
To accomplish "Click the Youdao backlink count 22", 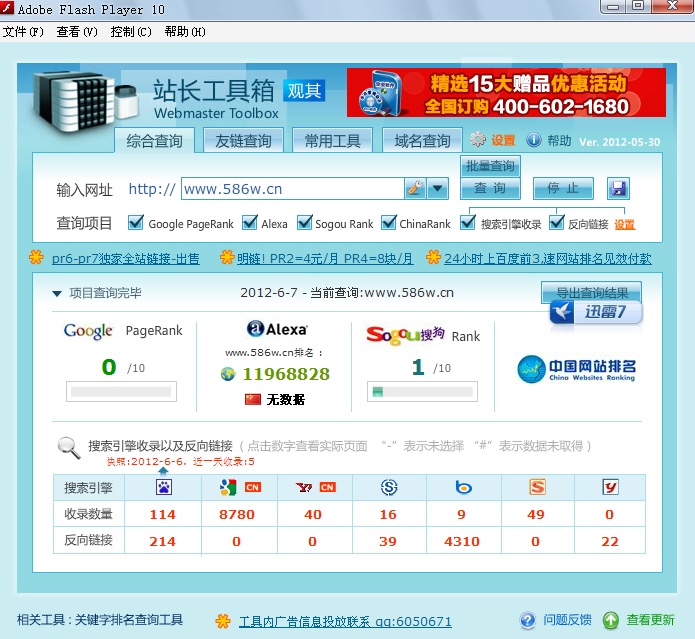I will point(610,541).
